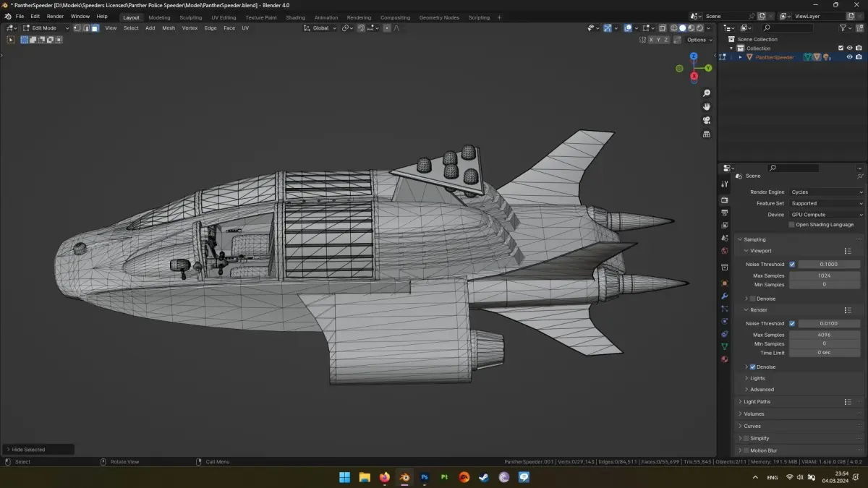868x488 pixels.
Task: Open the Mesh menu in viewport header
Action: tap(169, 28)
